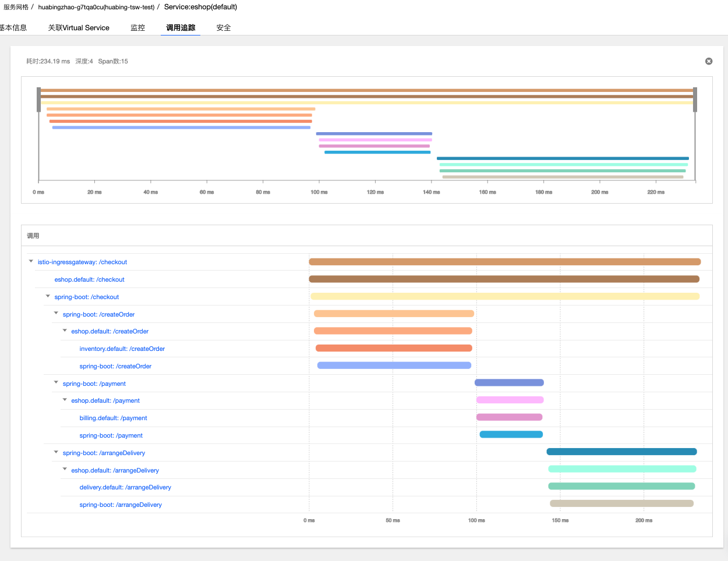Click the dark blue spring-boot /arrangeDelivery bar
Screen dimensions: 728x561
pyautogui.click(x=621, y=452)
